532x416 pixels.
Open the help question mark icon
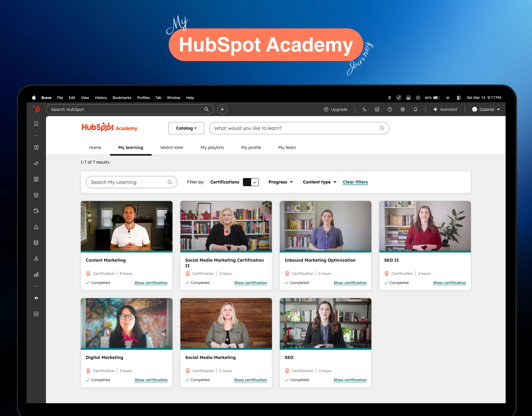(390, 109)
